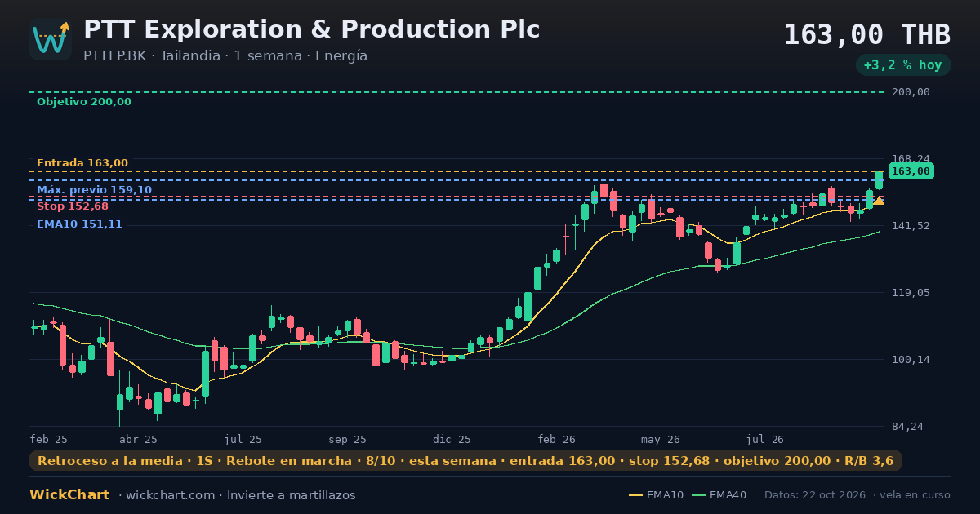Click the may 26 date label

click(x=661, y=440)
